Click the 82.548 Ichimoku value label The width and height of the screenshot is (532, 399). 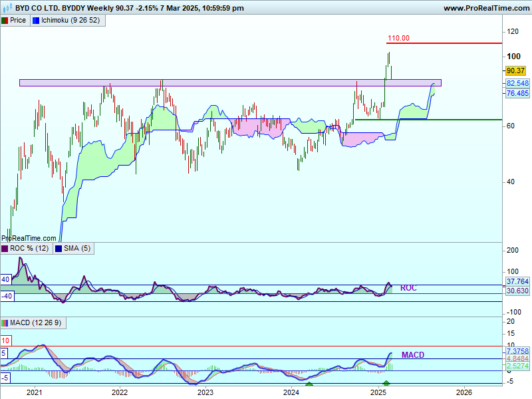coord(517,83)
